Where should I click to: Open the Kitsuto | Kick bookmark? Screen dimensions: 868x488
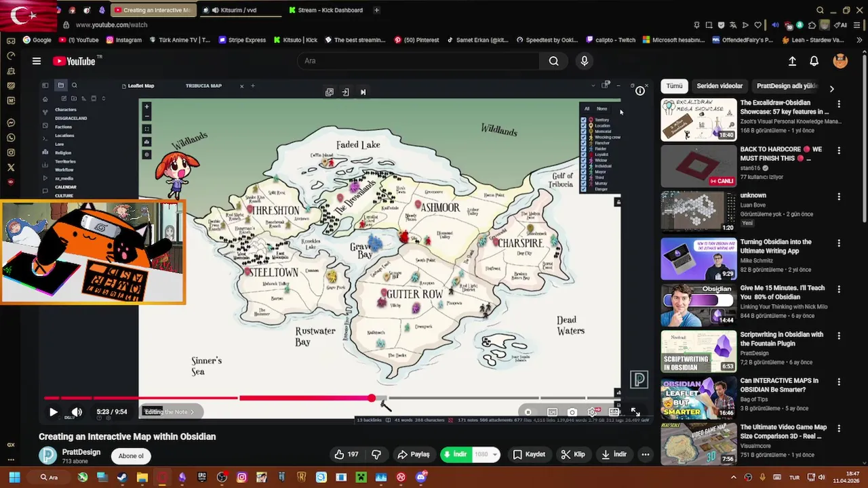point(296,40)
